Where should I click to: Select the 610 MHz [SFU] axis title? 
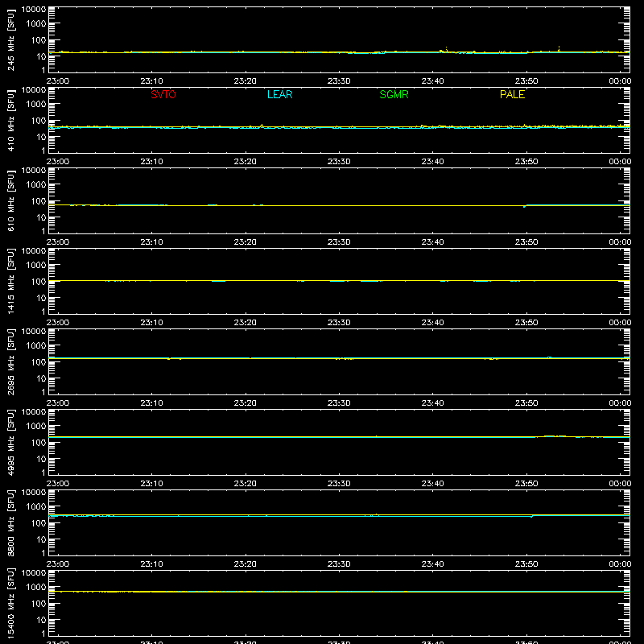point(10,200)
